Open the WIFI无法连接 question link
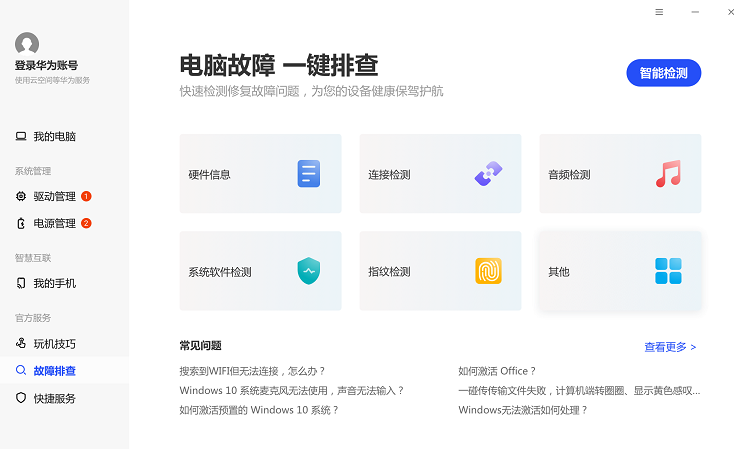750x449 pixels. point(252,371)
